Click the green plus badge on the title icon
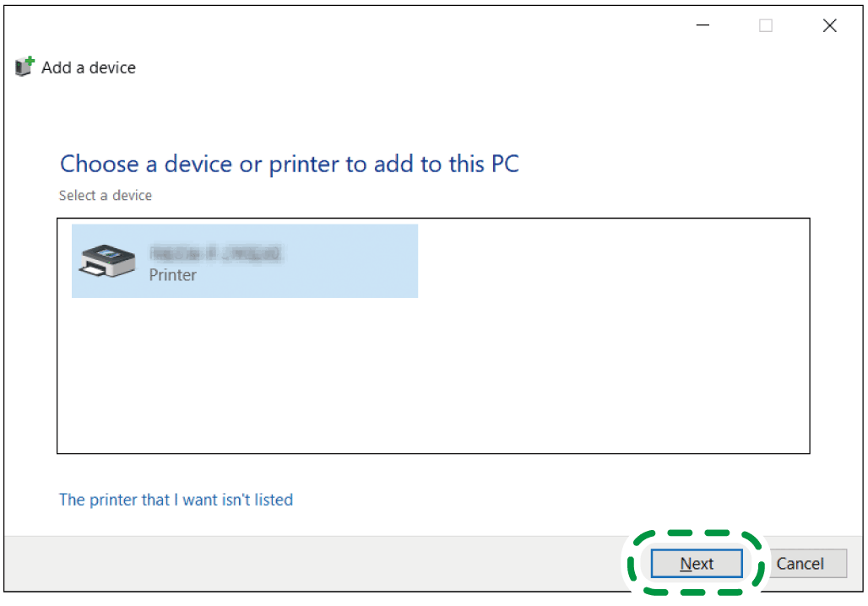868x606 pixels. point(30,62)
